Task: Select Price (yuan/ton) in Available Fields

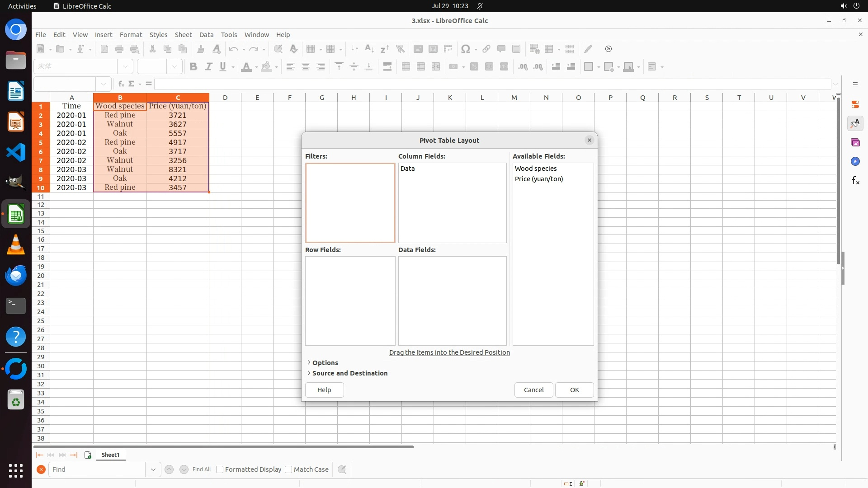Action: [539, 179]
